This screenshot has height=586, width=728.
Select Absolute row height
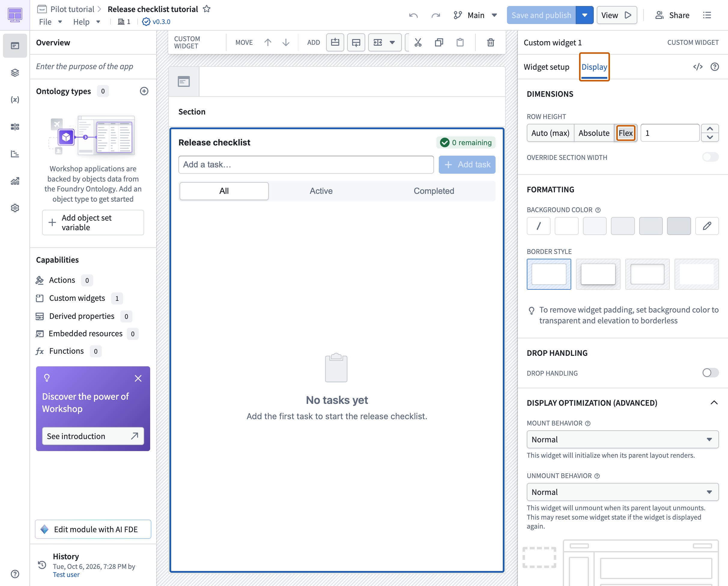tap(594, 133)
